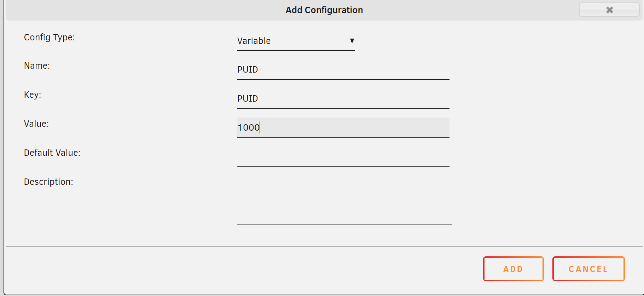Click the gray dialog header bar
Image resolution: width=644 pixels, height=296 pixels.
point(324,10)
